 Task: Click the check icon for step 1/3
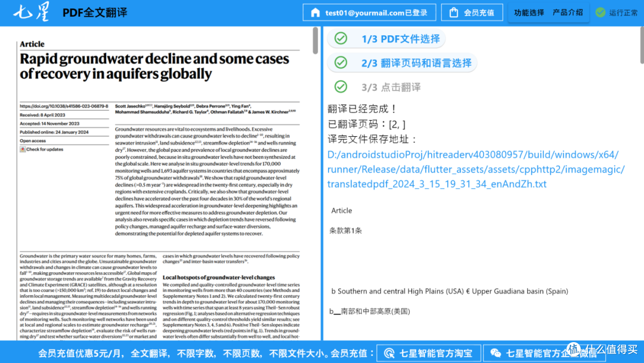(340, 39)
